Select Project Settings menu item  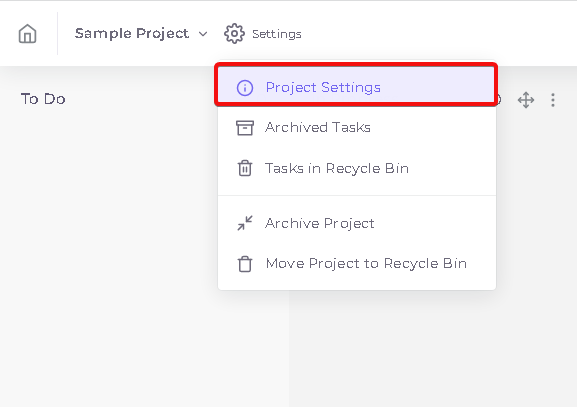tap(356, 85)
